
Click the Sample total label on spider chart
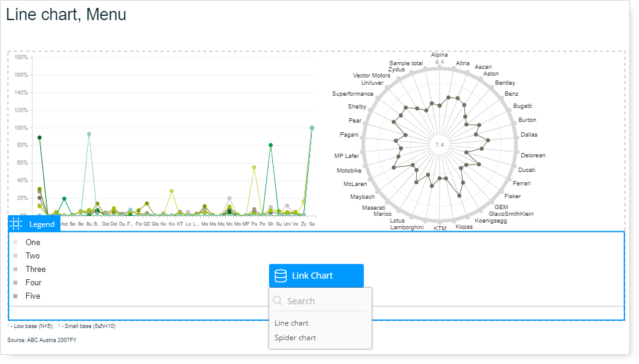[x=406, y=63]
